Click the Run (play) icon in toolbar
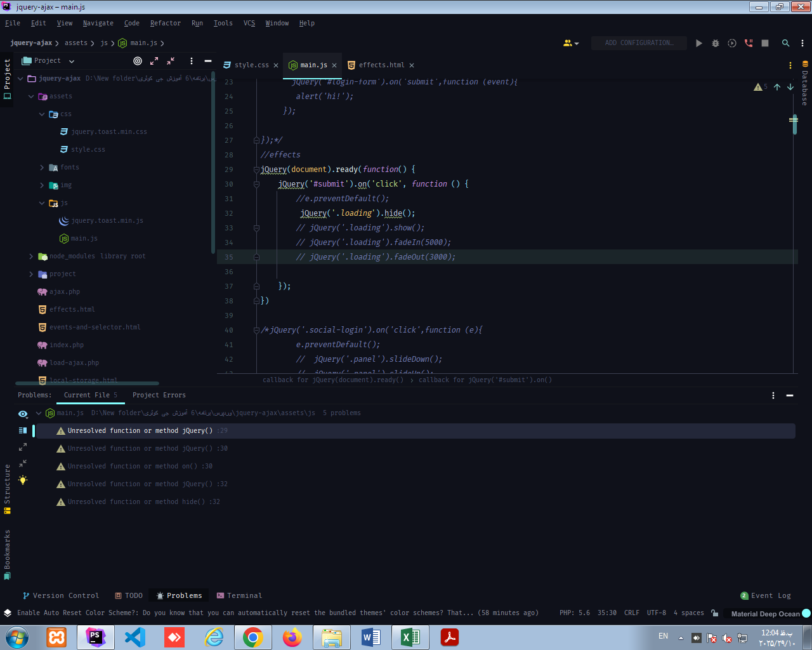The image size is (812, 650). pyautogui.click(x=699, y=43)
